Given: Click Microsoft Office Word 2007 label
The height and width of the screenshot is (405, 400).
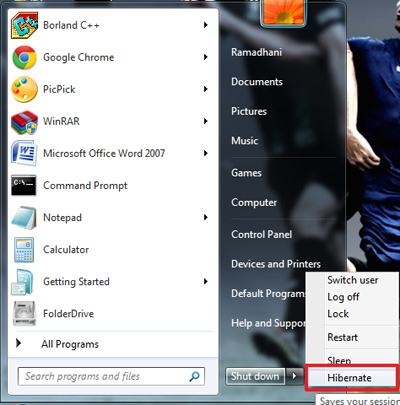Looking at the screenshot, I should point(104,153).
